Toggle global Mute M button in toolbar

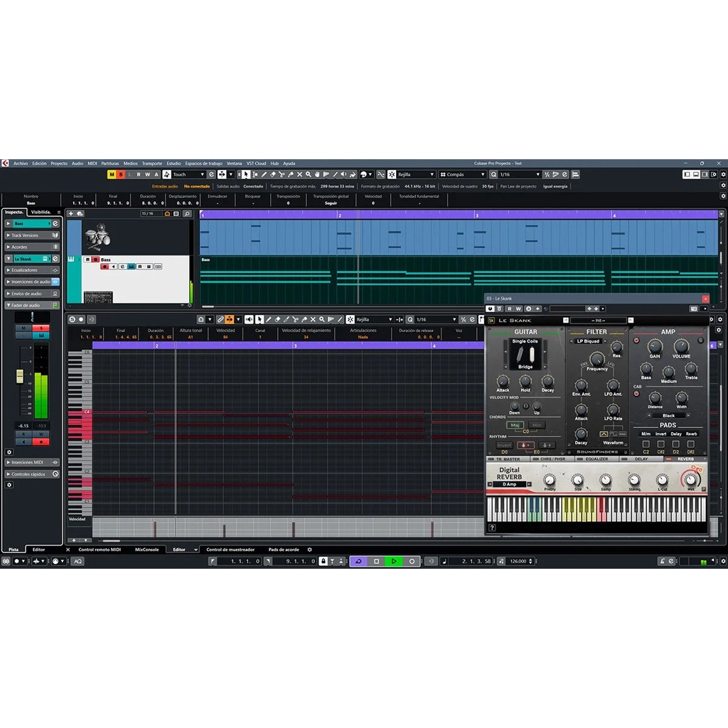click(112, 175)
